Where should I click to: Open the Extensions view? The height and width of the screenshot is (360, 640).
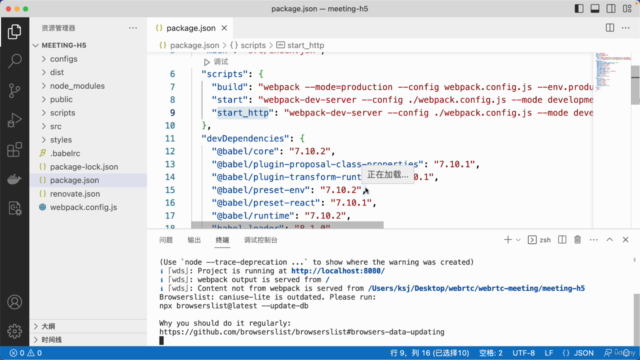(x=14, y=150)
